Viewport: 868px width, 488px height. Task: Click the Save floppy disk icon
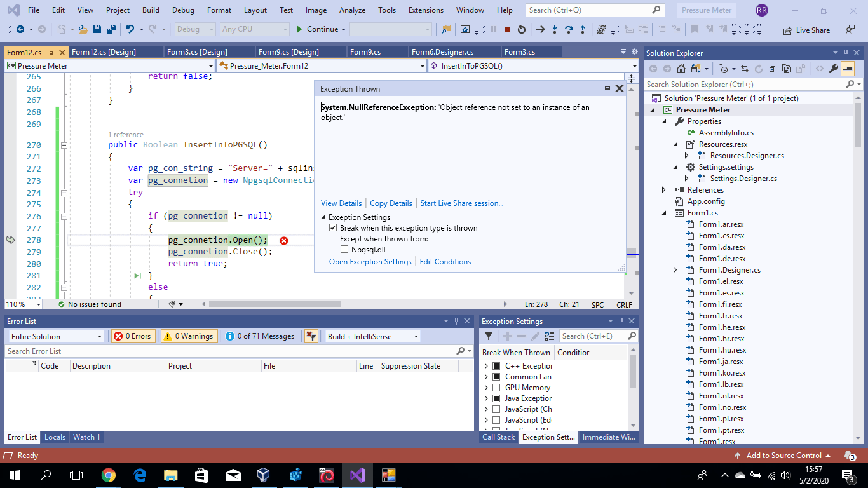point(97,29)
